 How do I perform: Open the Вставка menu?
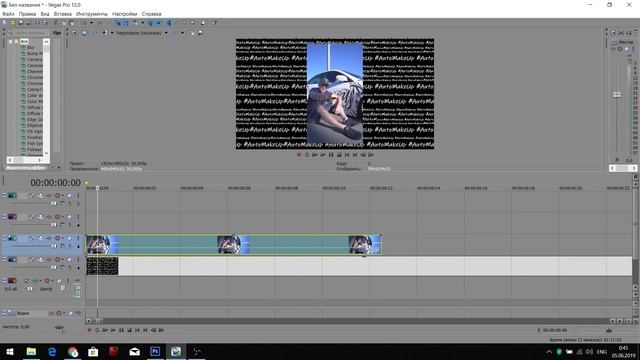tap(62, 14)
